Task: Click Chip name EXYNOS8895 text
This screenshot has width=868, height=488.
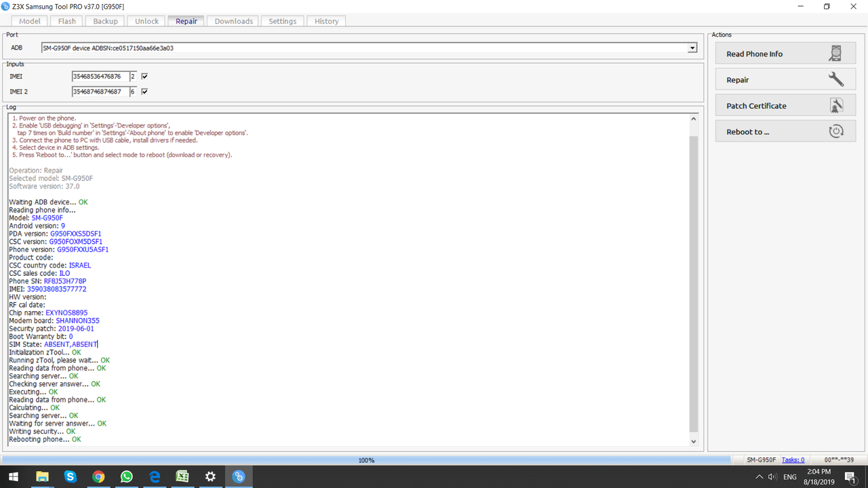Action: click(66, 312)
